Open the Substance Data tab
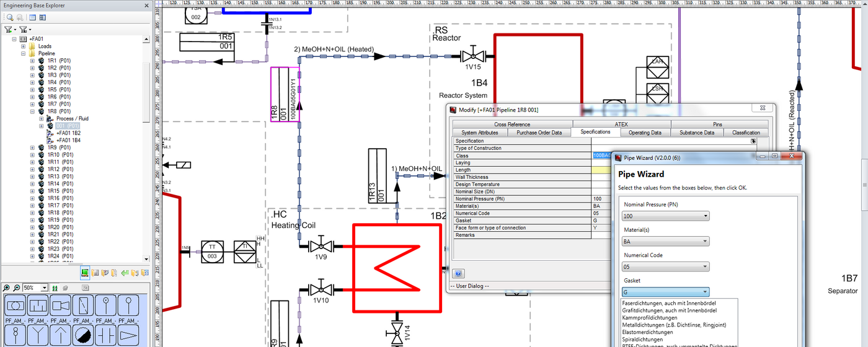The image size is (868, 347). 696,133
